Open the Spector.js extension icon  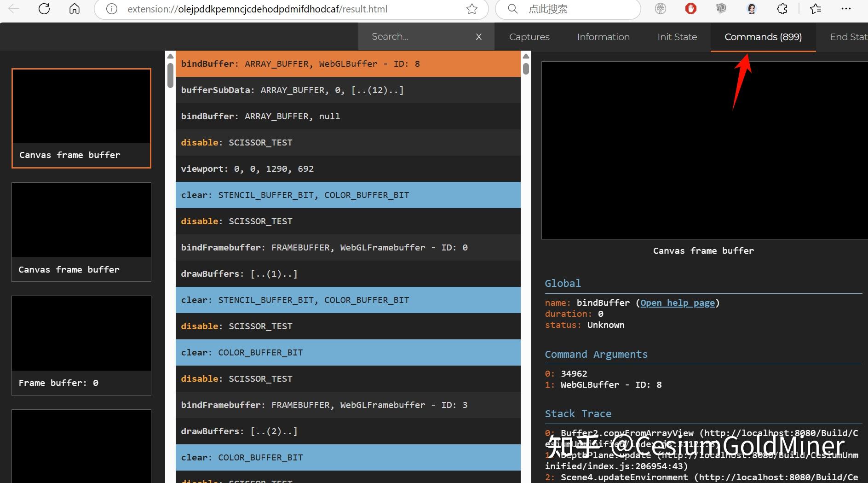[x=721, y=9]
